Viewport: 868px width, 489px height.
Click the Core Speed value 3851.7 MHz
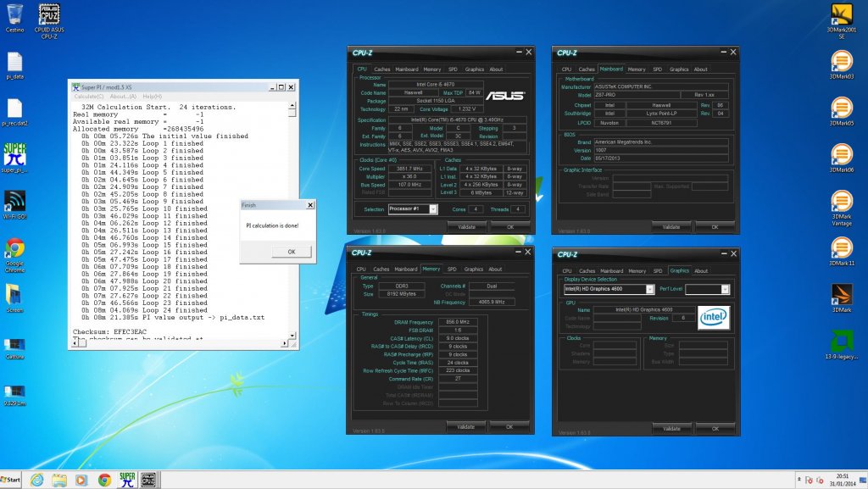click(x=409, y=169)
